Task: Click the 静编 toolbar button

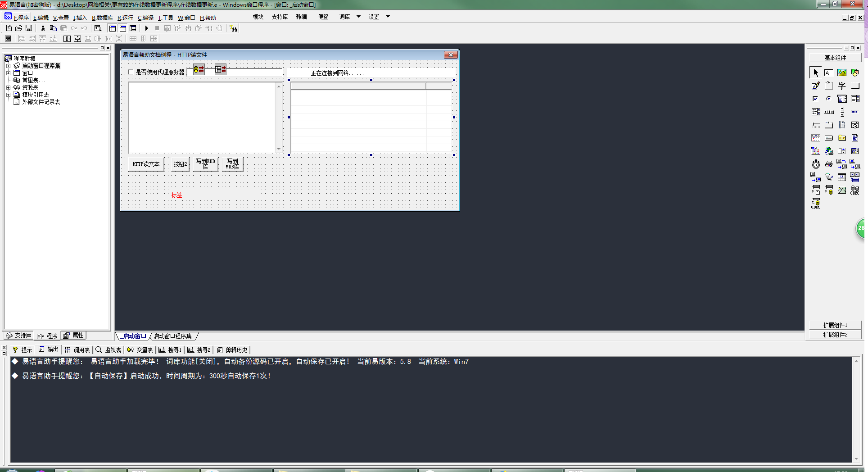Action: [x=301, y=17]
